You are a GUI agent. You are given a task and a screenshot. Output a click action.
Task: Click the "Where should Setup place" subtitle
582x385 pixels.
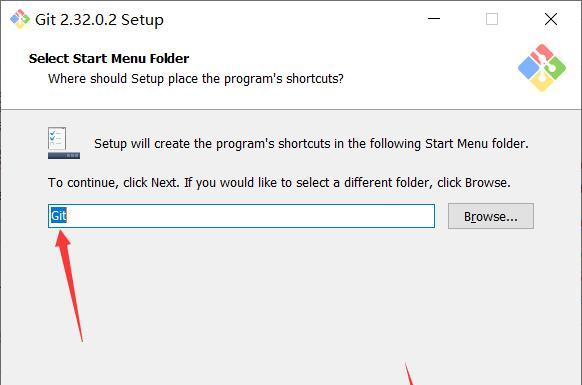point(196,79)
